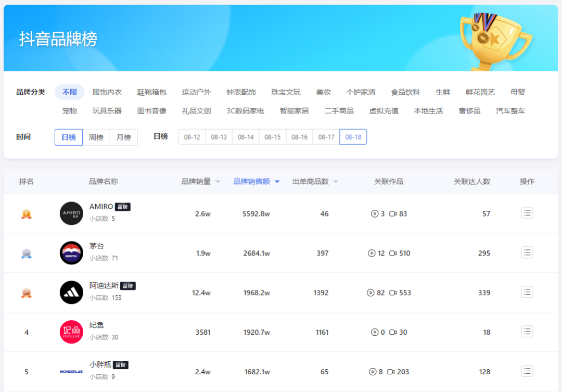Select date 08-13
The image size is (562, 392).
[x=219, y=137]
